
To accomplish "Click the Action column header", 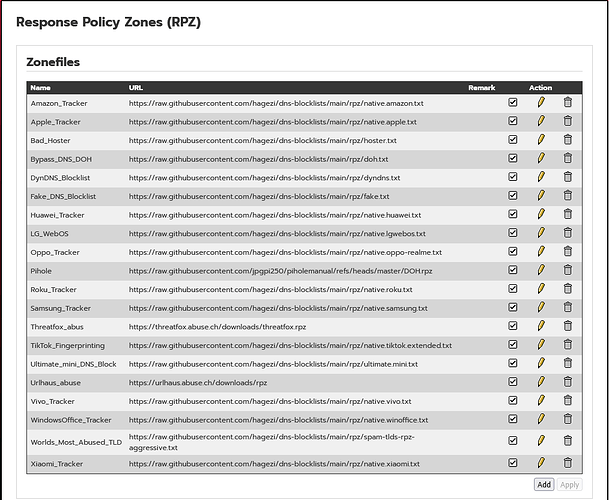I will pos(540,88).
